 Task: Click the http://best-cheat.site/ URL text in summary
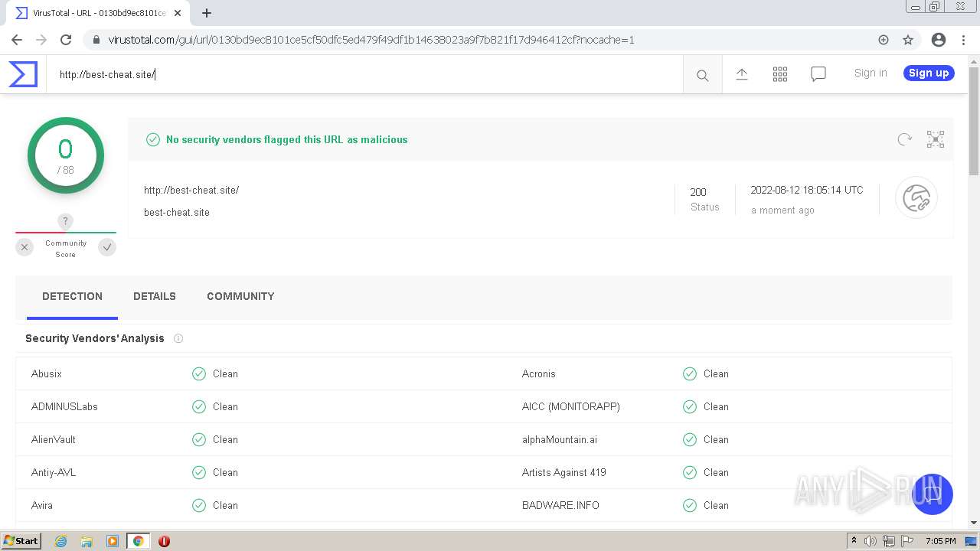click(x=191, y=190)
